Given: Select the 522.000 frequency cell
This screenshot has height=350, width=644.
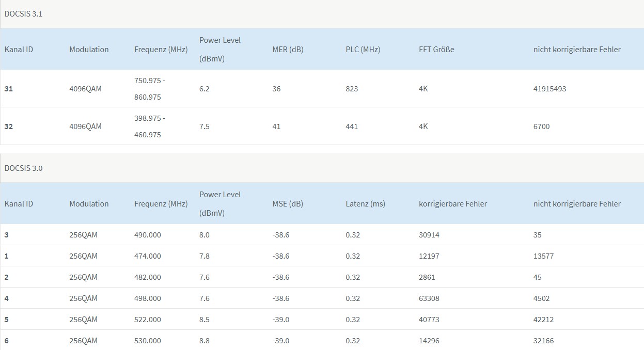Looking at the screenshot, I should point(148,320).
